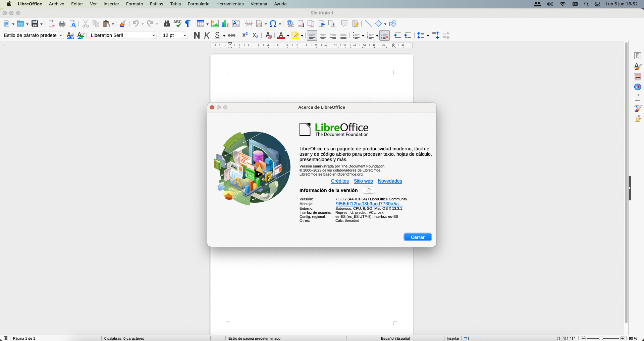Click the New document icon
644x341 pixels.
(x=6, y=23)
